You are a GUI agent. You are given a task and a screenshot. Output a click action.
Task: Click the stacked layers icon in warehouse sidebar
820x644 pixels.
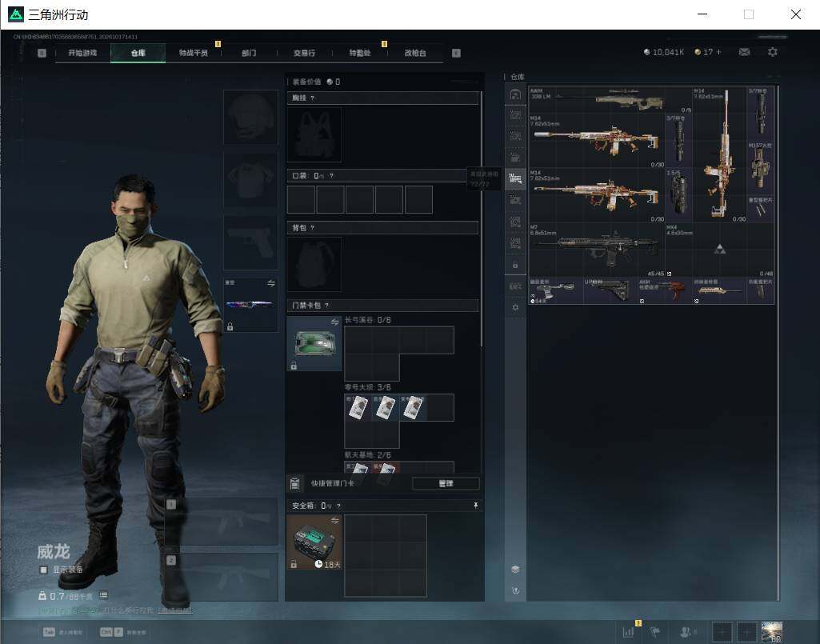pos(515,569)
